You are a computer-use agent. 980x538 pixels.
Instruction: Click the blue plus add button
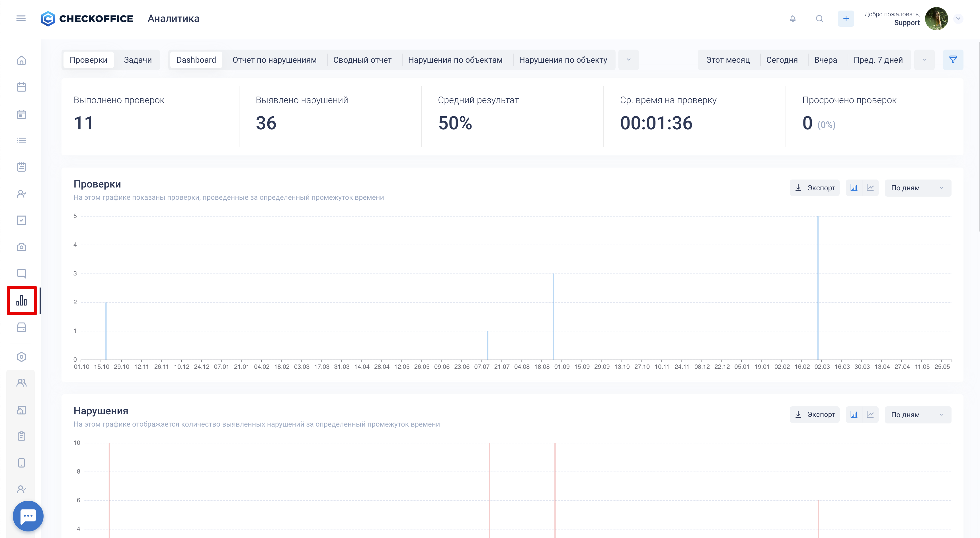click(845, 19)
